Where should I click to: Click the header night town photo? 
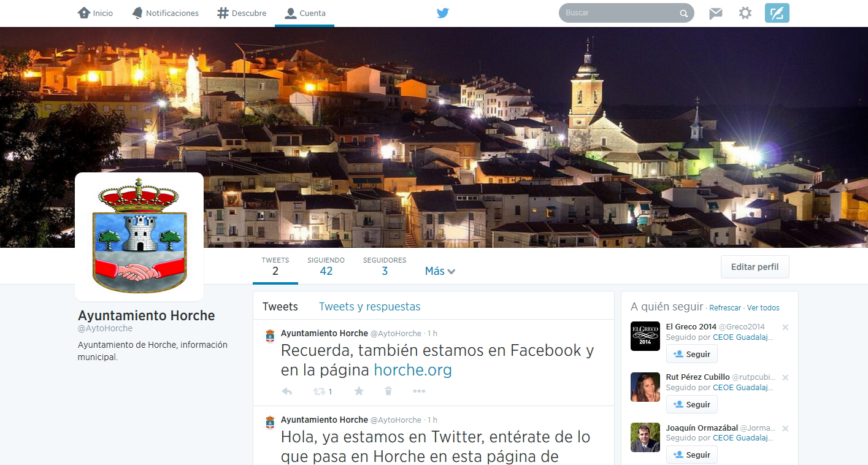(434, 137)
